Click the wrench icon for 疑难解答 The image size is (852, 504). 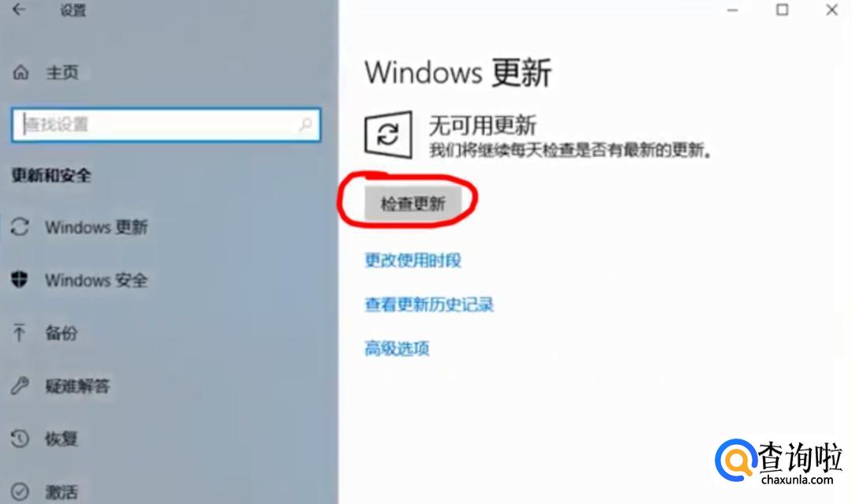click(20, 386)
